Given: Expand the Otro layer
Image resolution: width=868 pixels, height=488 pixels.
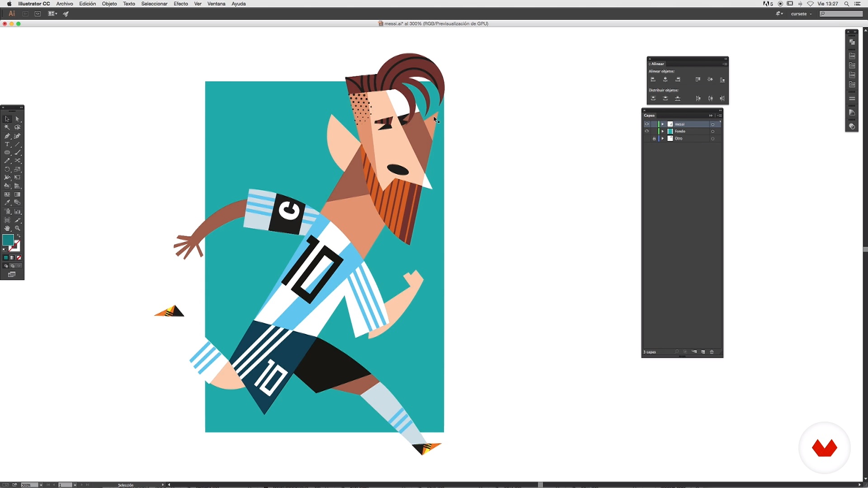Looking at the screenshot, I should pos(663,139).
